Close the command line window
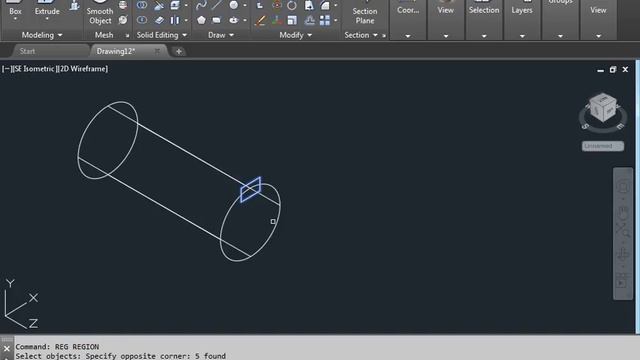This screenshot has width=640, height=360. click(7, 349)
